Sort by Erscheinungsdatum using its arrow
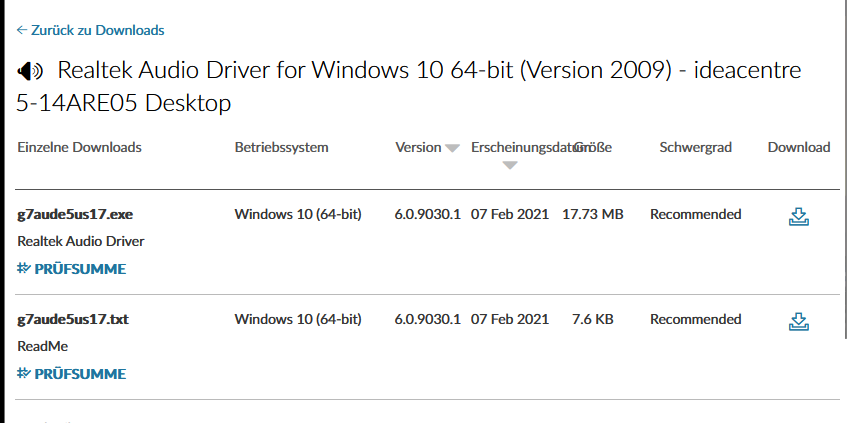The width and height of the screenshot is (849, 423). 510,165
